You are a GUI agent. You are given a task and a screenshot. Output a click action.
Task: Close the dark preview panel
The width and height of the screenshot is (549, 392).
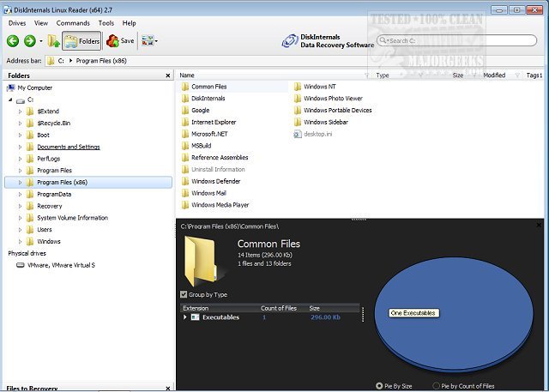point(540,225)
